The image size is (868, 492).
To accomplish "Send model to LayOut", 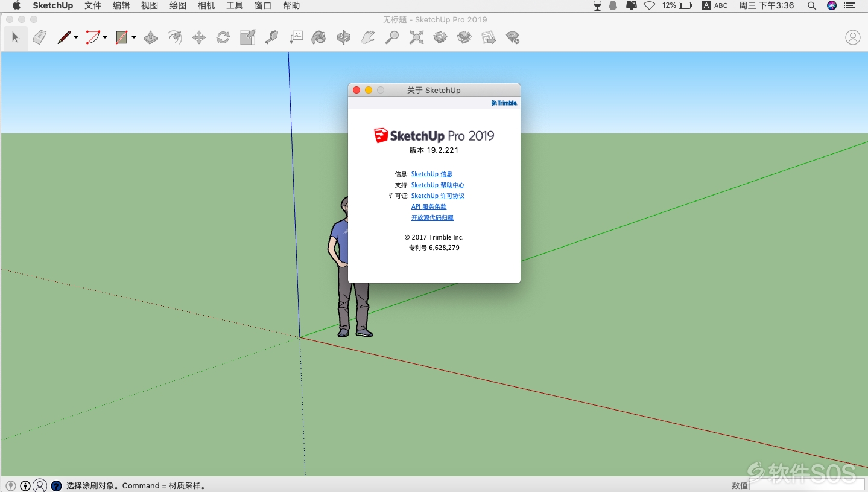I will pos(489,37).
